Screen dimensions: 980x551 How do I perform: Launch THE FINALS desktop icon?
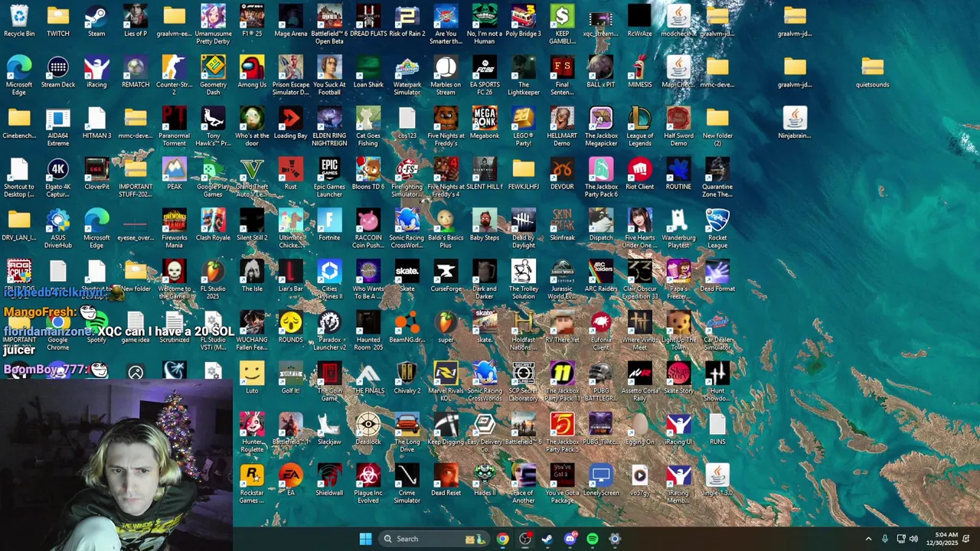(x=368, y=378)
